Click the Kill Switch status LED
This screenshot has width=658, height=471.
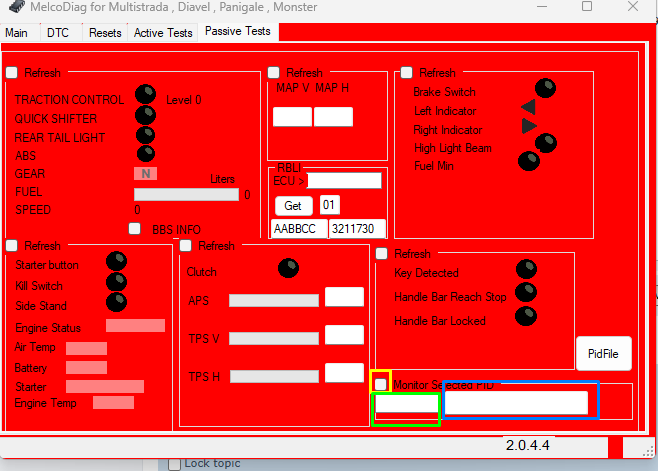click(117, 282)
